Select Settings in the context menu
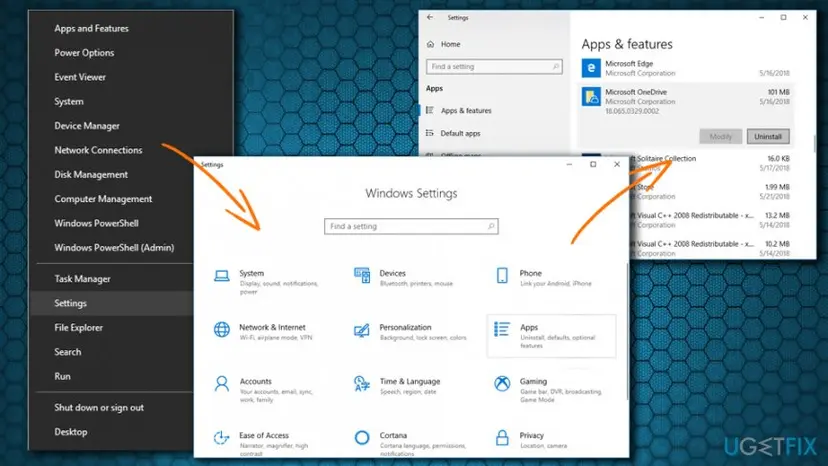 coord(70,303)
